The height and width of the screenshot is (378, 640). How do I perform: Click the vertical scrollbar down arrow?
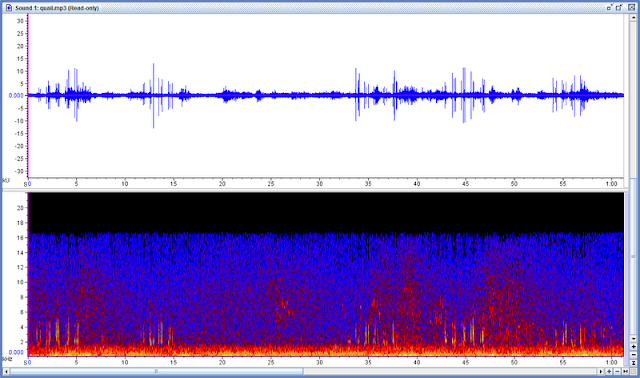pyautogui.click(x=633, y=338)
